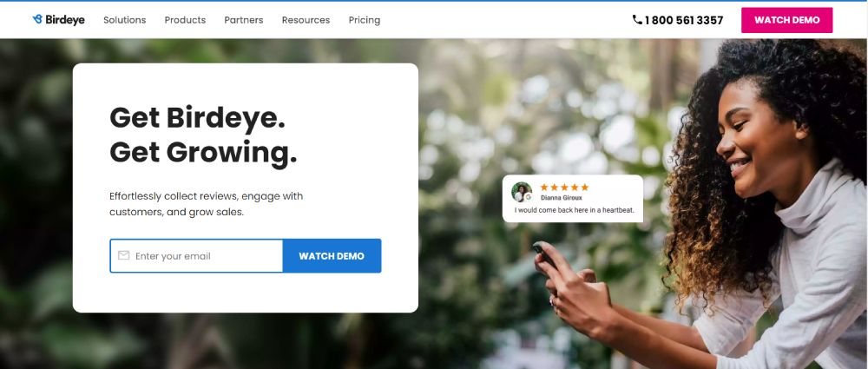Click the phone handset icon
This screenshot has width=868, height=369.
pyautogui.click(x=637, y=19)
